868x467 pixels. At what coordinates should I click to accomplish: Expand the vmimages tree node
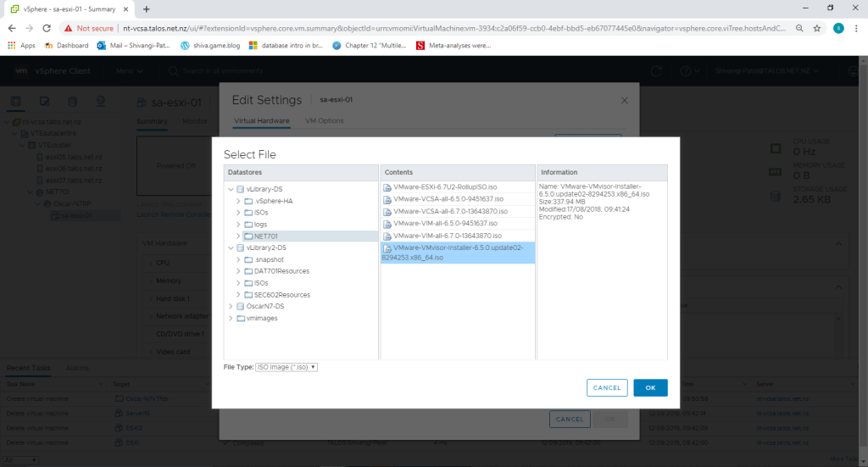[x=231, y=318]
